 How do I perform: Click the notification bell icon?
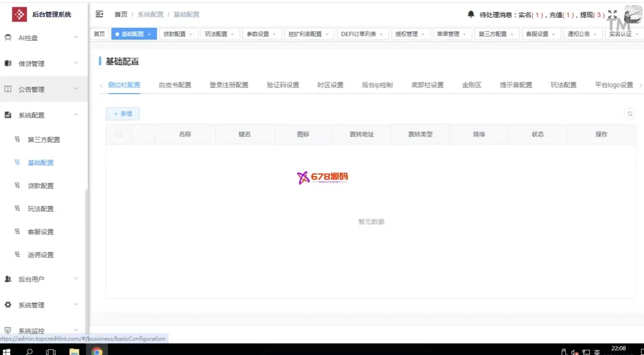[x=471, y=14]
